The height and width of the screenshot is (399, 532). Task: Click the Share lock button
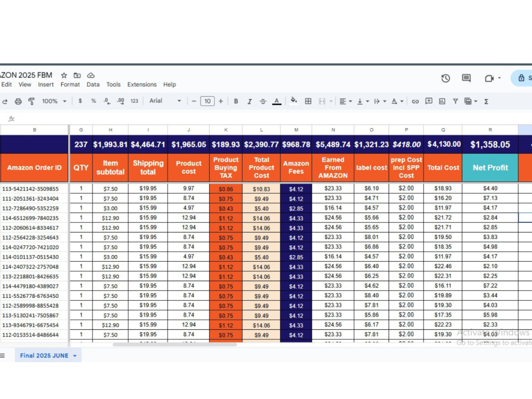pyautogui.click(x=522, y=78)
